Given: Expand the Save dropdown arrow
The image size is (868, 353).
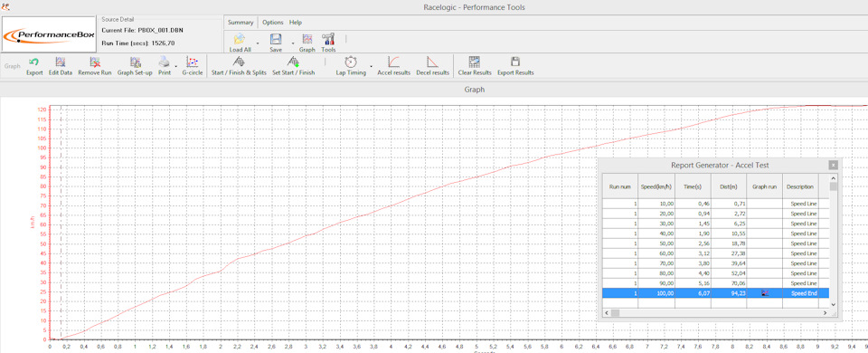Looking at the screenshot, I should pyautogui.click(x=292, y=43).
